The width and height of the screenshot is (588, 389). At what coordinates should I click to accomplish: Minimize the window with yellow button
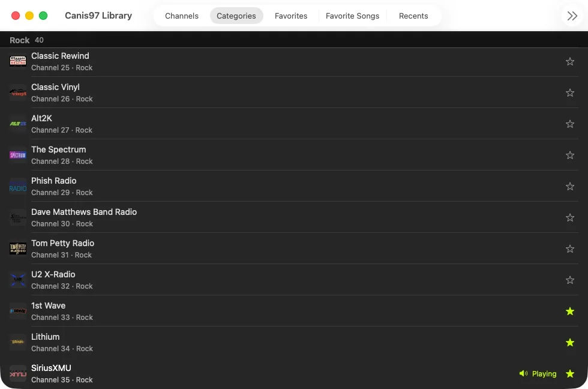[29, 16]
